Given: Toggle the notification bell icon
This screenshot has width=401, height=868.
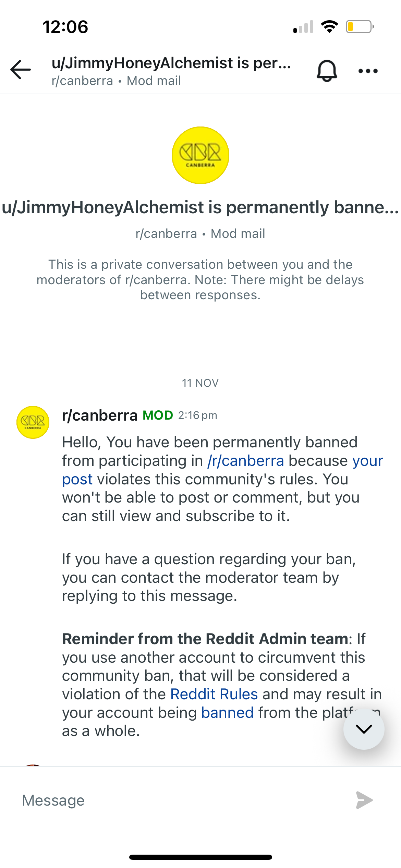Looking at the screenshot, I should pyautogui.click(x=327, y=71).
